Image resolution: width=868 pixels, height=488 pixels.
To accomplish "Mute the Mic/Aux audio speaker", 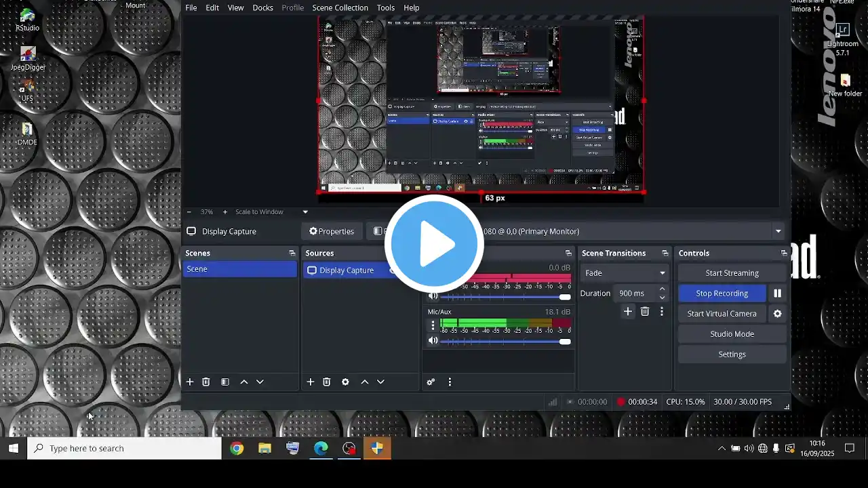I will [x=433, y=341].
